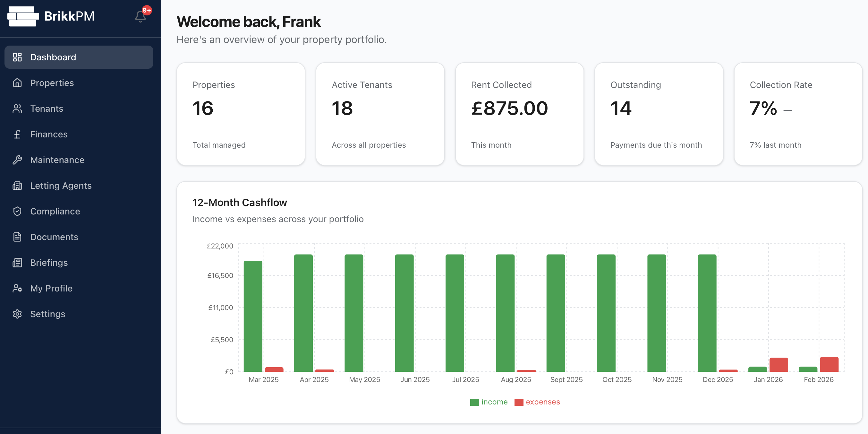
Task: Click the BrikkPM brick logo
Action: [23, 16]
